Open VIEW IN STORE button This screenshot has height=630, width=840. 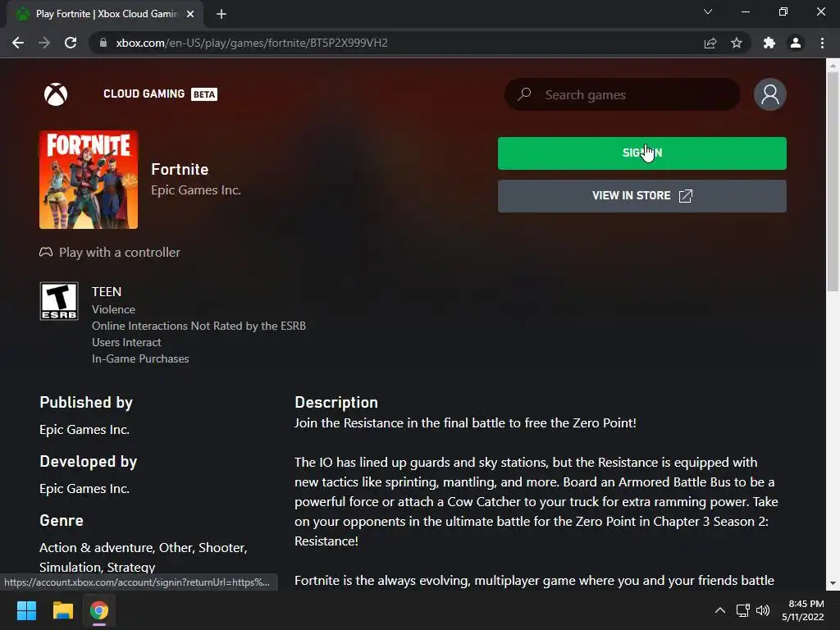[641, 195]
